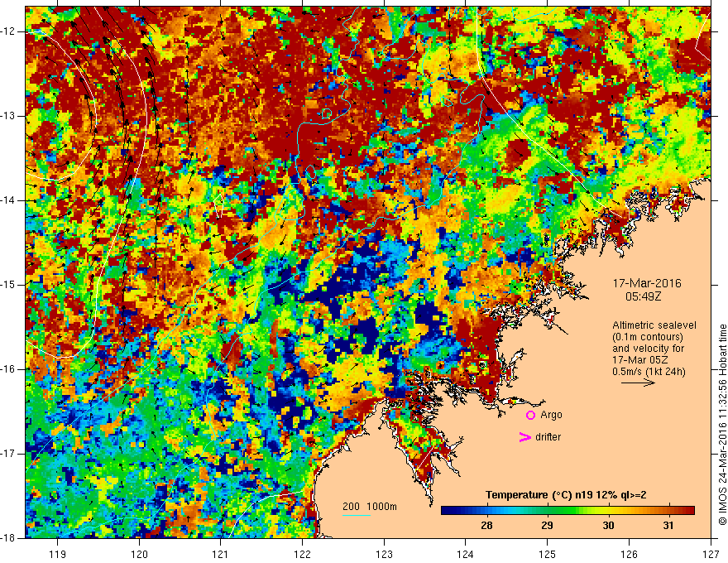This screenshot has height=563, width=728.
Task: Click the '17-Mar 05Z' caption line
Action: click(x=642, y=360)
